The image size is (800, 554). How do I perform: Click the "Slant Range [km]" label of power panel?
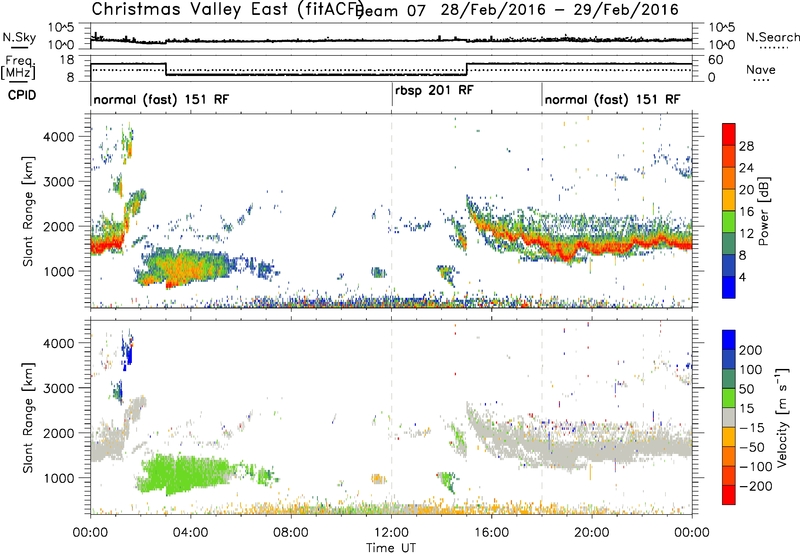coord(28,211)
